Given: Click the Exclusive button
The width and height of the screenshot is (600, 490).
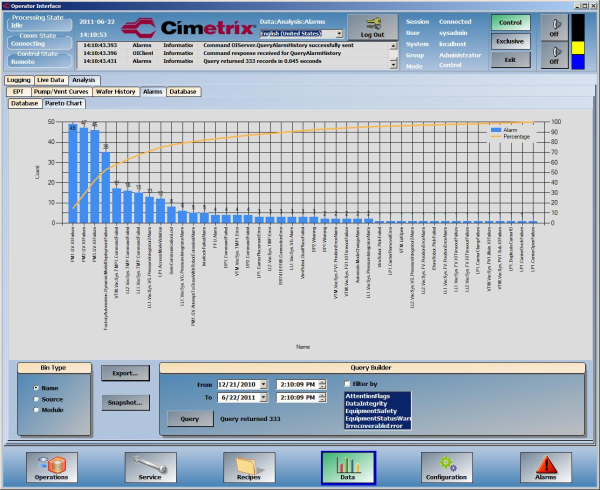Looking at the screenshot, I should (510, 41).
